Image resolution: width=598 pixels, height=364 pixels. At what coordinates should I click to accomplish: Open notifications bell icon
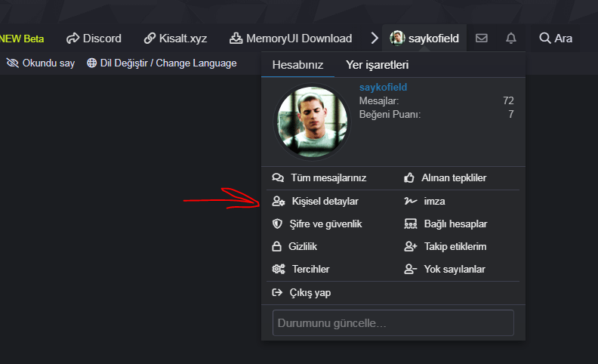tap(511, 39)
